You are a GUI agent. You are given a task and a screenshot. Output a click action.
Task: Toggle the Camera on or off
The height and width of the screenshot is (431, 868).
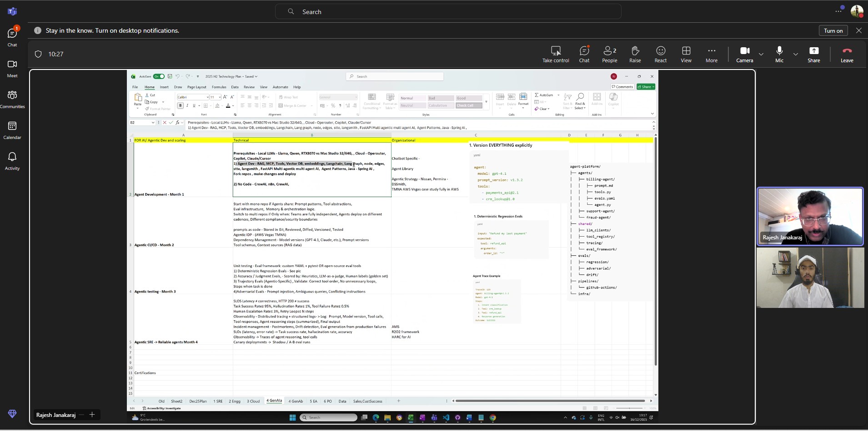pyautogui.click(x=745, y=54)
